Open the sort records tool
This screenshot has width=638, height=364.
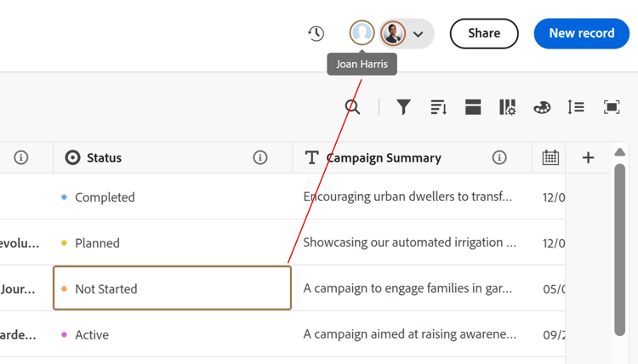point(439,106)
